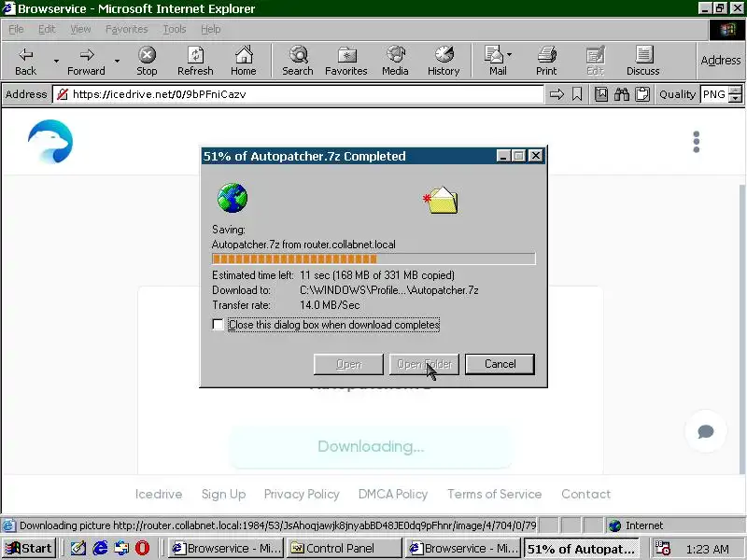This screenshot has height=560, width=747.
Task: Open the DMCA Policy footer link
Action: tap(393, 494)
